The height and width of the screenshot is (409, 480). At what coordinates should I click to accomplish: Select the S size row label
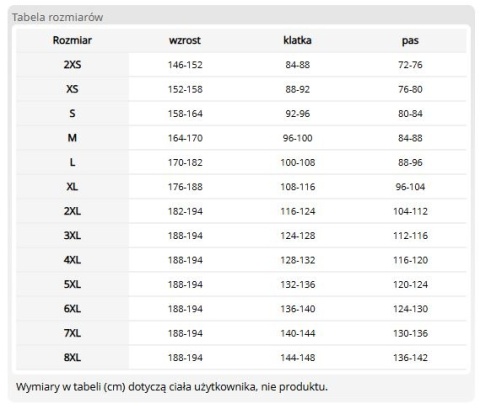click(x=72, y=113)
